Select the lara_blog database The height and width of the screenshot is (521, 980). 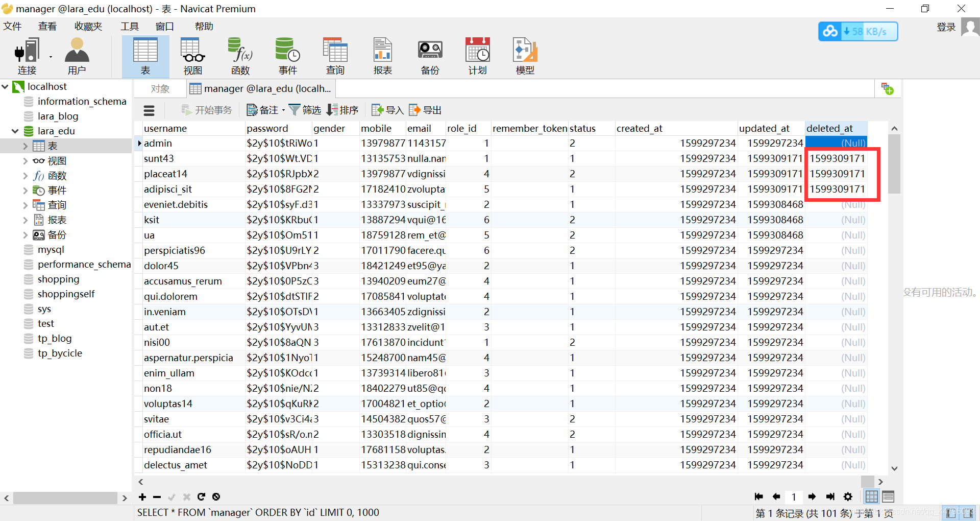point(58,116)
